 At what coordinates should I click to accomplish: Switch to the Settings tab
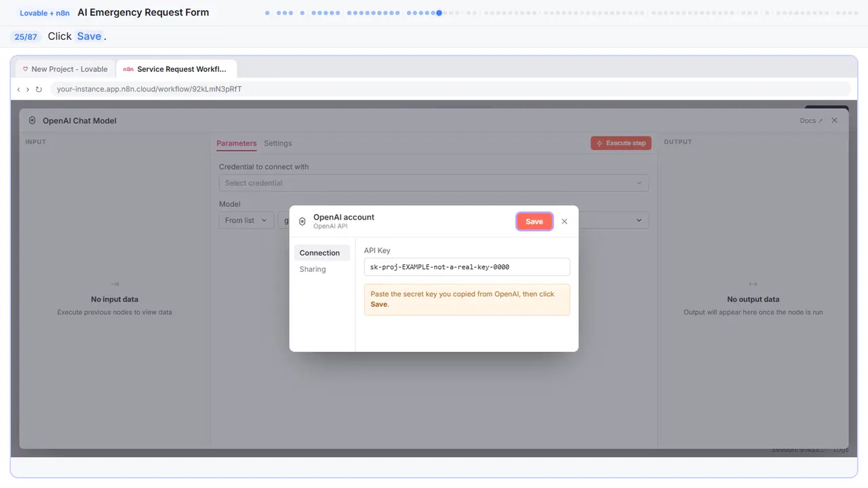point(278,143)
